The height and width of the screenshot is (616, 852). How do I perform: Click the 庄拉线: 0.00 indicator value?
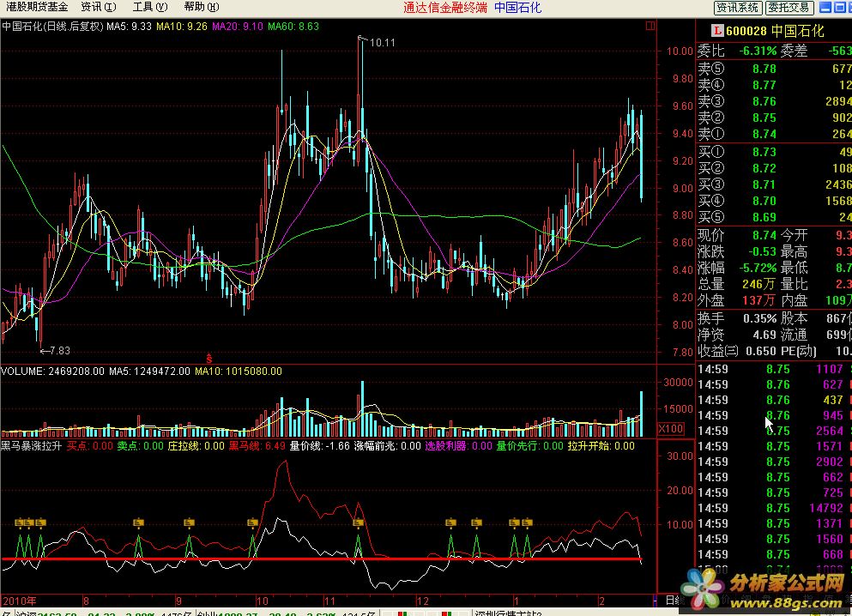196,446
